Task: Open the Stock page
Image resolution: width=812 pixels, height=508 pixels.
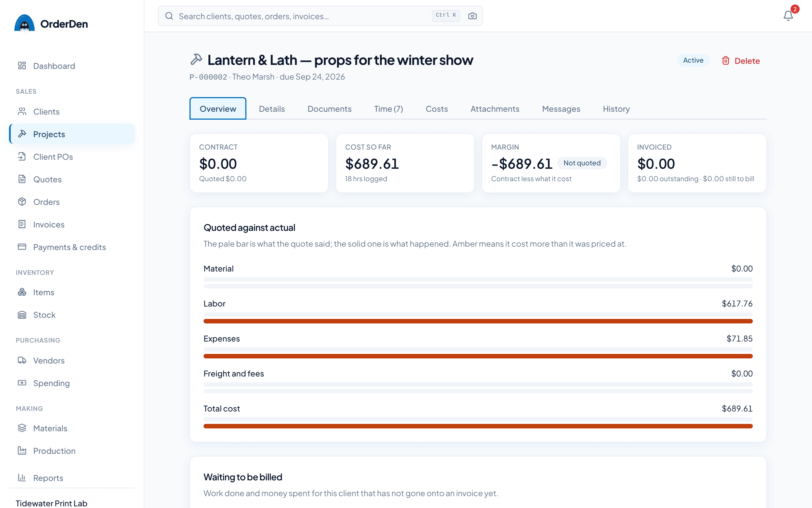Action: (72, 315)
